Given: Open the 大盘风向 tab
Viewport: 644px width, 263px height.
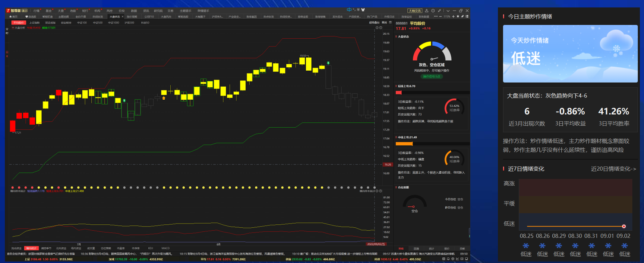Looking at the screenshot, I should 166,17.
